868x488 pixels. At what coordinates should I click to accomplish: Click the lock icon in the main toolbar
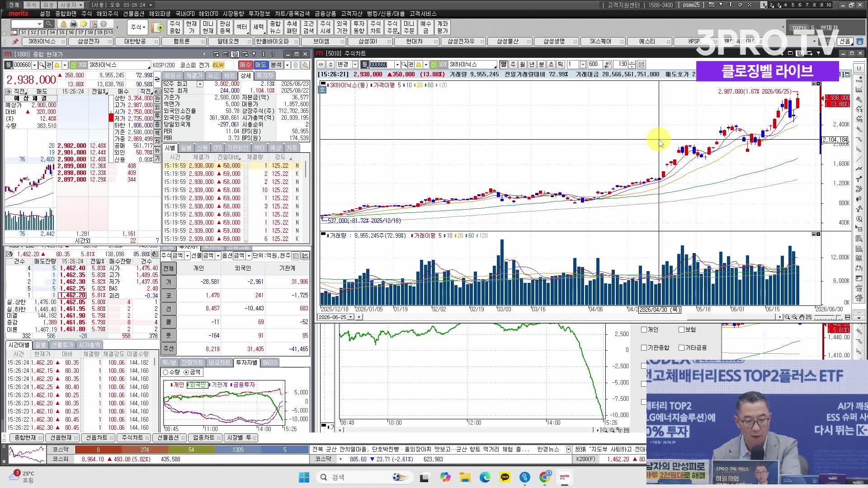coord(64,24)
